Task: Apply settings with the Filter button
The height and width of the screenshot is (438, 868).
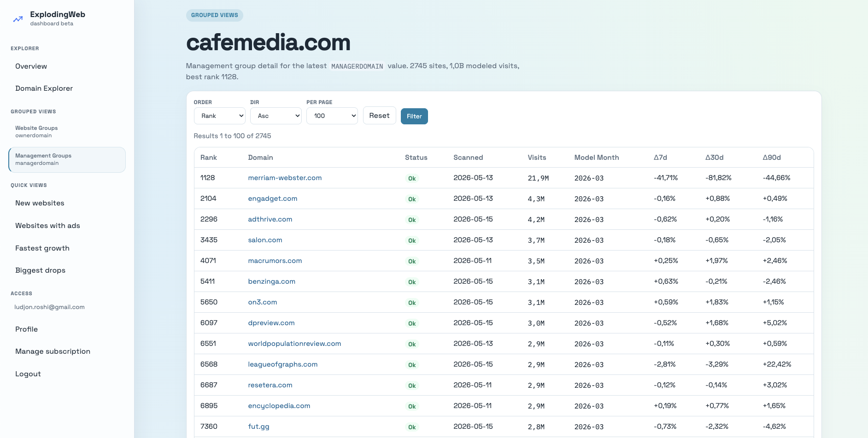Action: [414, 116]
